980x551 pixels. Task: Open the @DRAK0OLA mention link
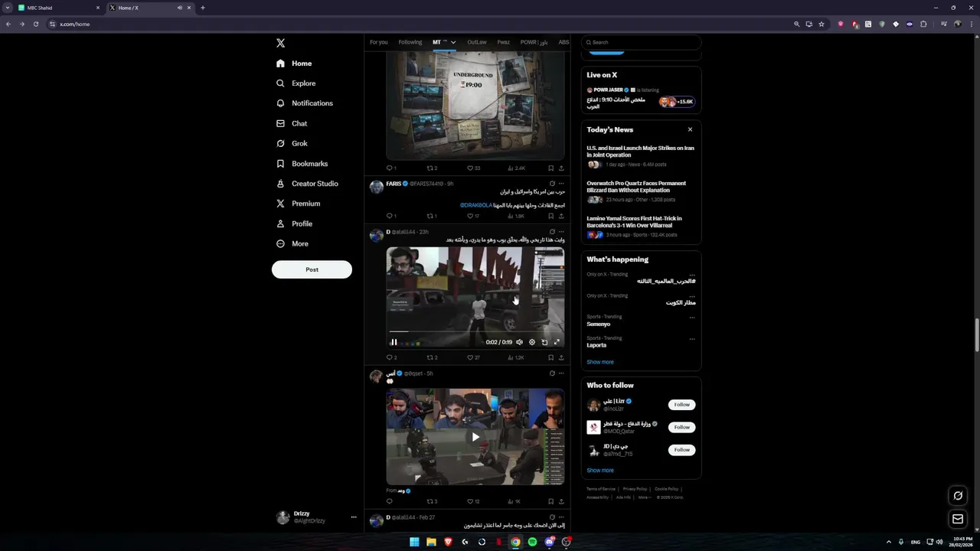[x=476, y=205]
